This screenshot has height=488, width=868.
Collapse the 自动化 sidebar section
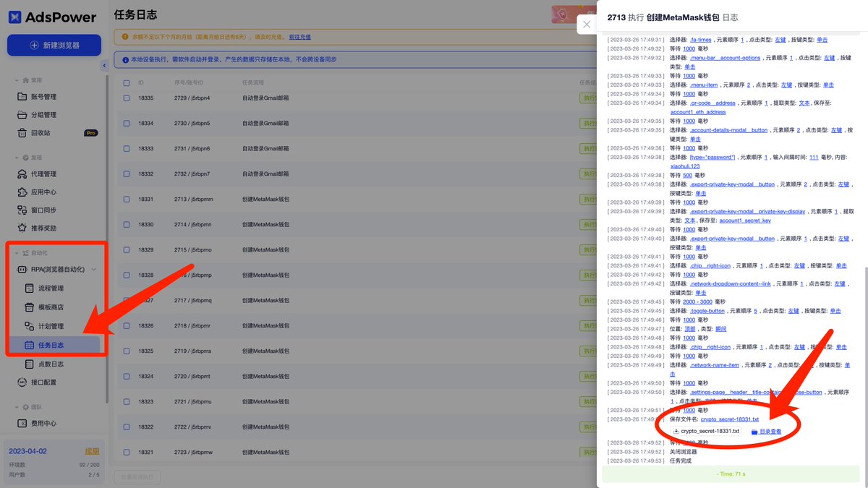tap(17, 253)
